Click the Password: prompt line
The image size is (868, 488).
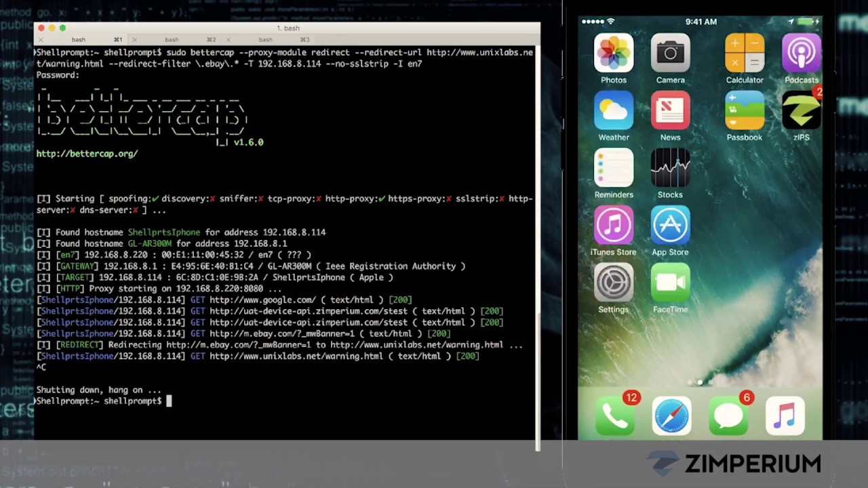click(58, 75)
